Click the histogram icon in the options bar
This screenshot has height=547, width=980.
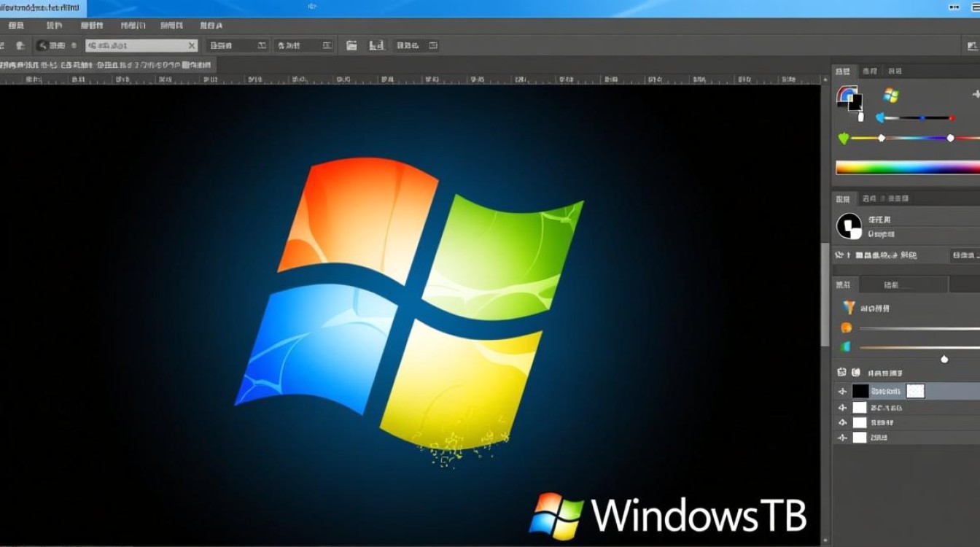coord(376,44)
